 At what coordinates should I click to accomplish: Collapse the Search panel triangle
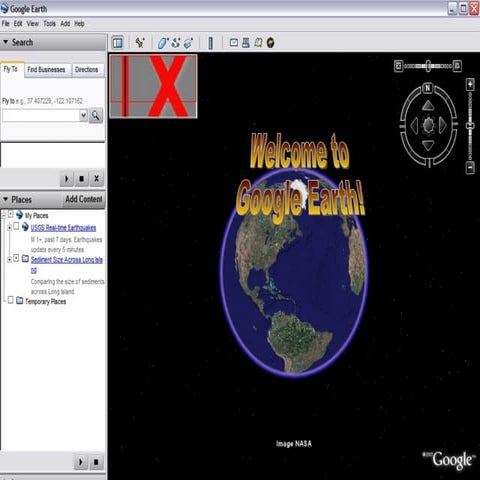pyautogui.click(x=6, y=42)
